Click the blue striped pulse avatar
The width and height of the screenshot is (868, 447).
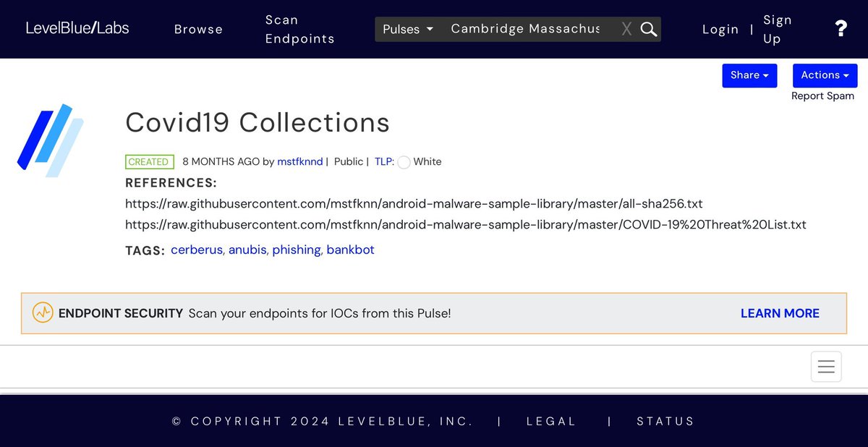point(51,140)
